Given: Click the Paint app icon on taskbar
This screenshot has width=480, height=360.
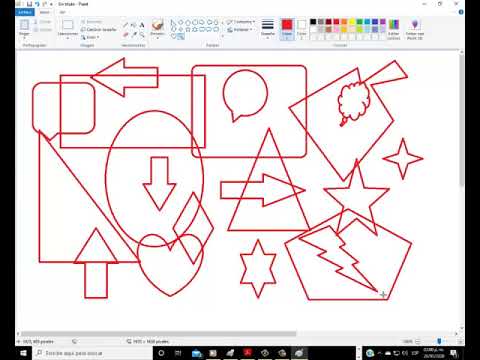Looking at the screenshot, I should [x=299, y=353].
